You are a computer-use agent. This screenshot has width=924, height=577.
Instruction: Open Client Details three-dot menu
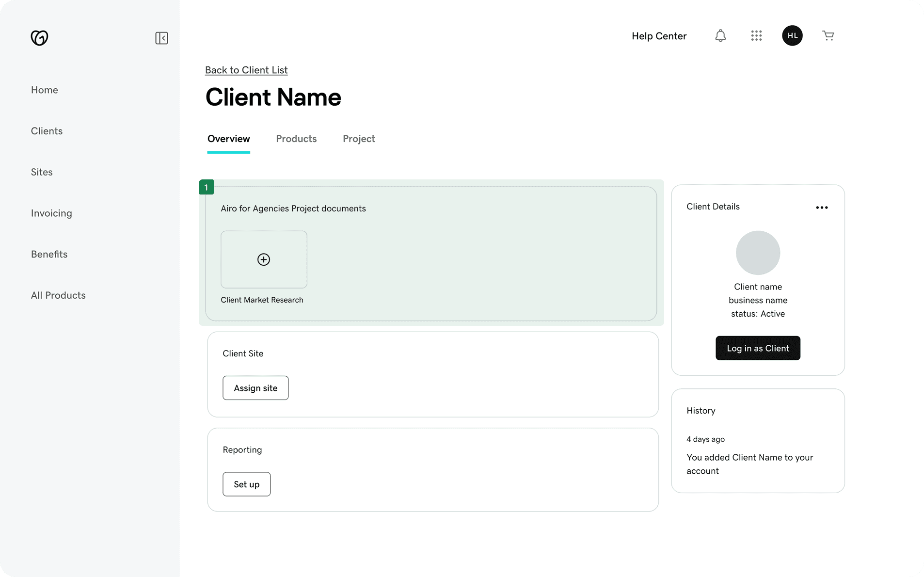point(822,208)
